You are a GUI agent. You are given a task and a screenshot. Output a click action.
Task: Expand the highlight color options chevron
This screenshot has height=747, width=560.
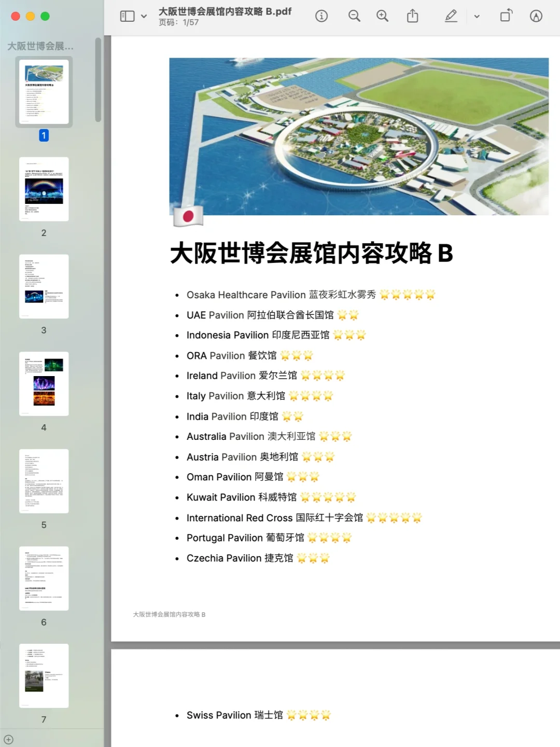tap(477, 17)
